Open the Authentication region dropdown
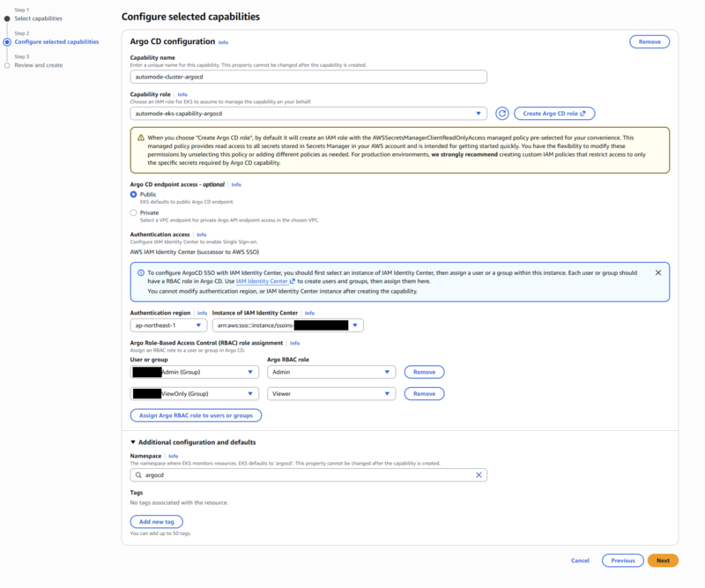 tap(168, 325)
